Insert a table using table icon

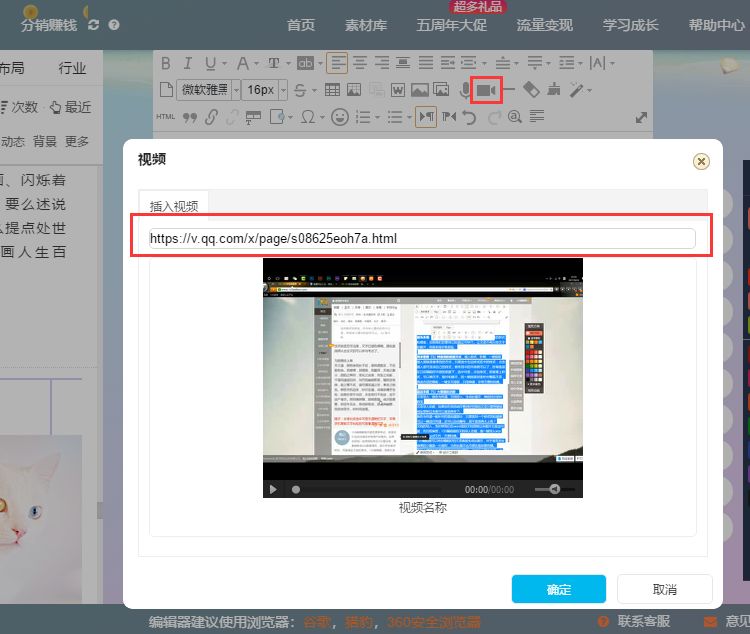point(332,90)
